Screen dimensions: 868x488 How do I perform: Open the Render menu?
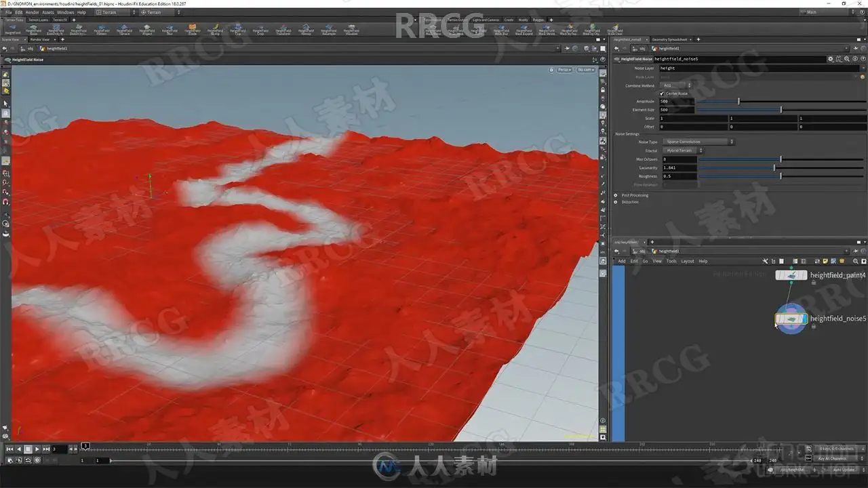32,12
